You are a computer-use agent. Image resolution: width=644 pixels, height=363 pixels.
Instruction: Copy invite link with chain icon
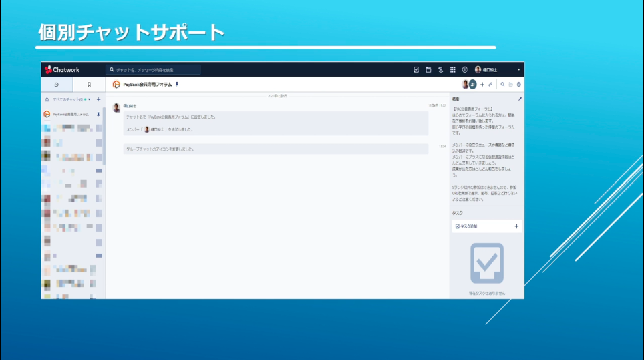tap(490, 85)
